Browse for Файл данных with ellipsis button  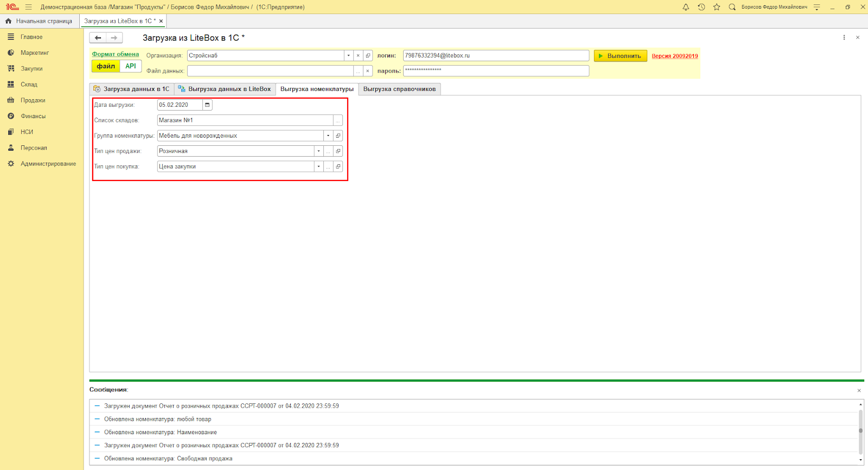358,71
